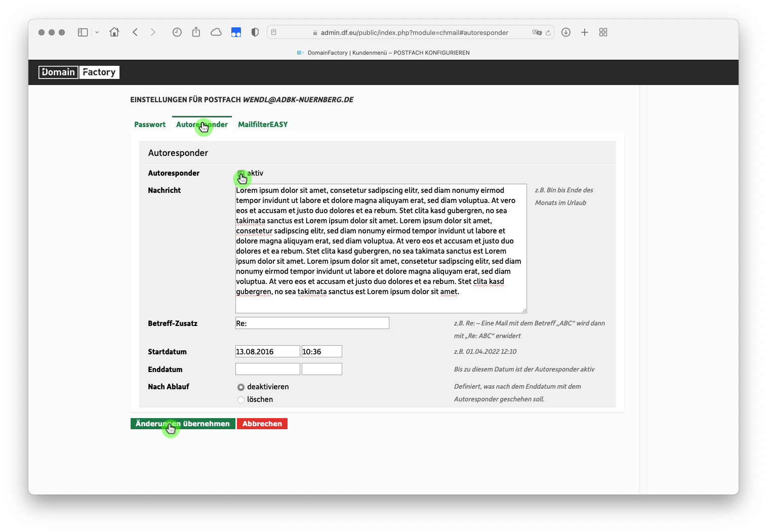Click the Betreff-Zusatz field containing Re:
The width and height of the screenshot is (767, 532).
click(x=312, y=323)
